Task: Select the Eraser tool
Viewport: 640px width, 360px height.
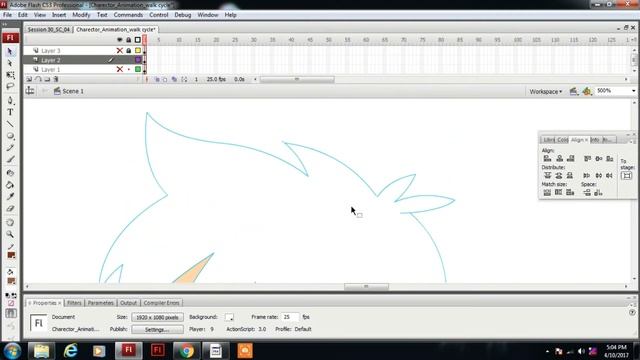Action: pyautogui.click(x=10, y=209)
